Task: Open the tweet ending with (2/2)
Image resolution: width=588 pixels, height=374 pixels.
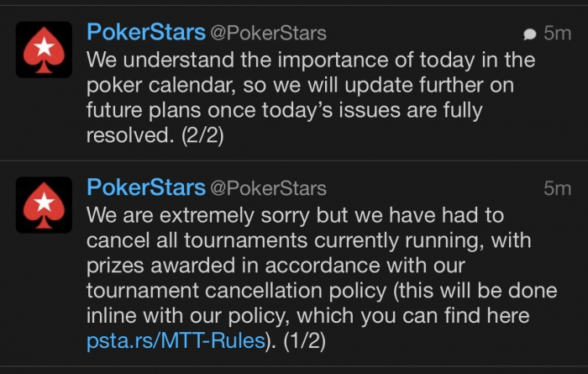Action: click(x=294, y=83)
